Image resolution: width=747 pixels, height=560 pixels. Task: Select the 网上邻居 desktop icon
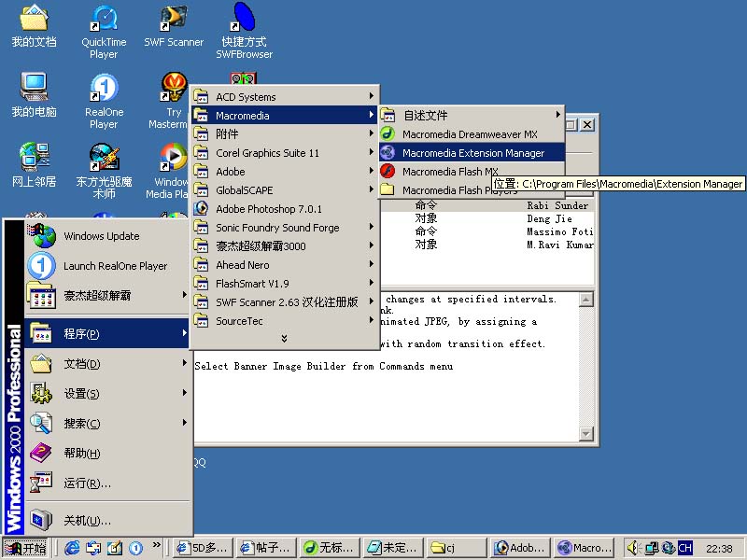(34, 165)
